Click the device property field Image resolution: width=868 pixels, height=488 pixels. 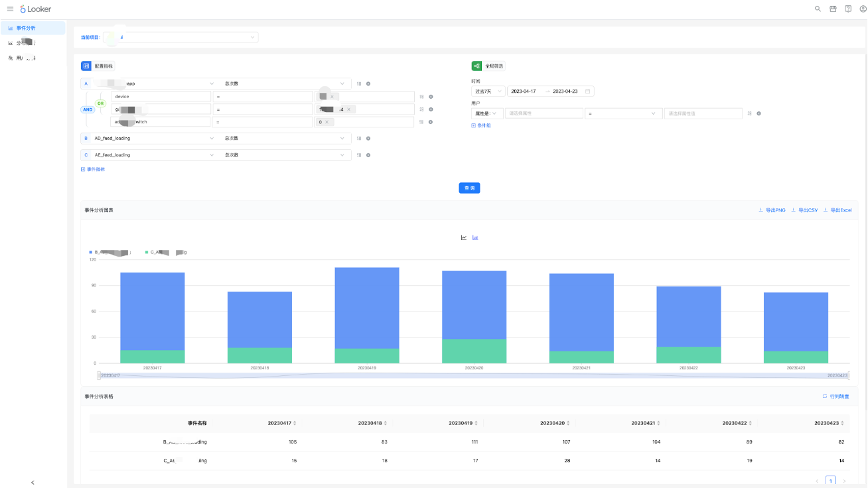[161, 97]
